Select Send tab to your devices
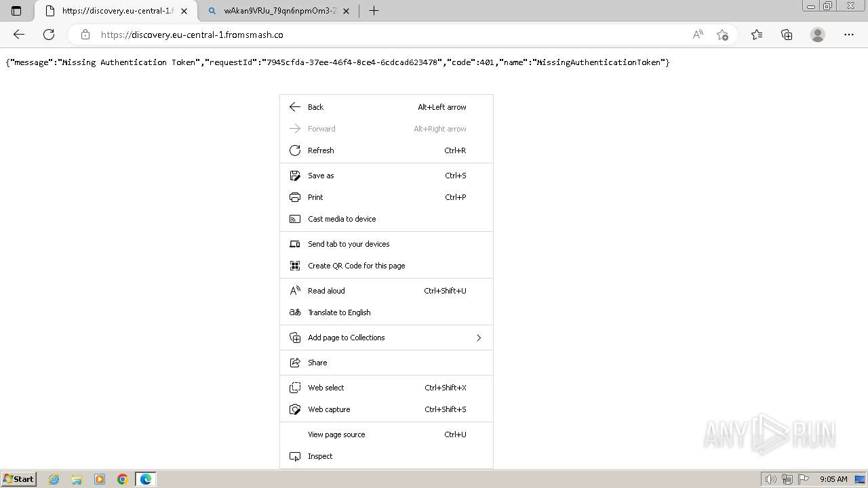This screenshot has width=868, height=488. [387, 244]
